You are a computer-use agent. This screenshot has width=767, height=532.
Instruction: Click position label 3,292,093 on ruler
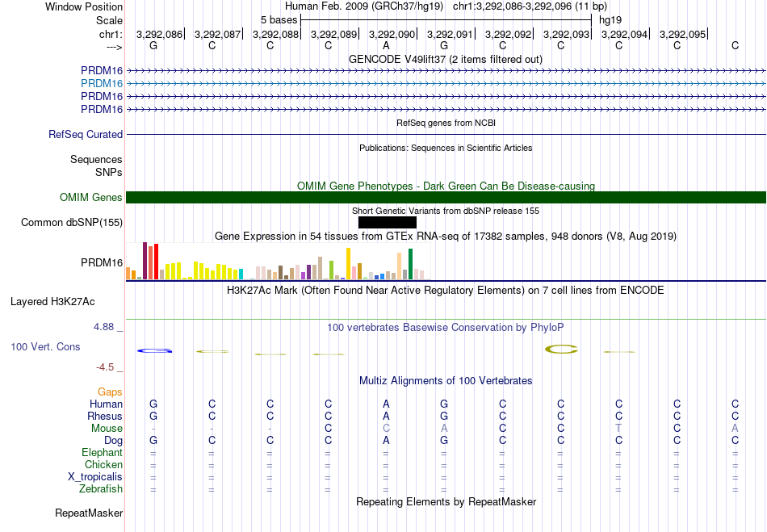click(567, 34)
